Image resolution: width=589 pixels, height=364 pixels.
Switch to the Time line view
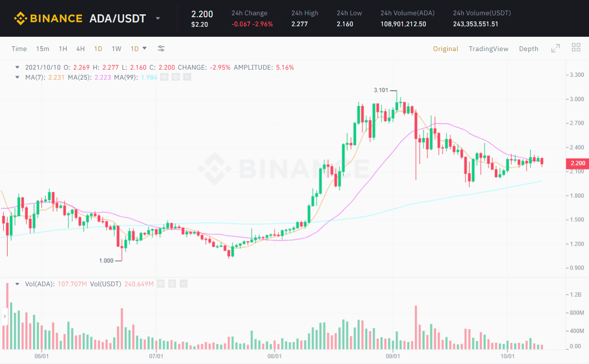19,49
